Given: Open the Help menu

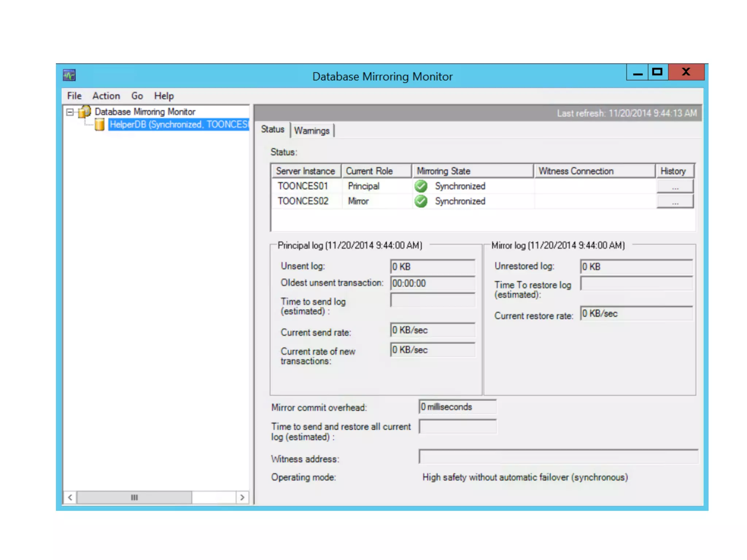Looking at the screenshot, I should click(164, 96).
